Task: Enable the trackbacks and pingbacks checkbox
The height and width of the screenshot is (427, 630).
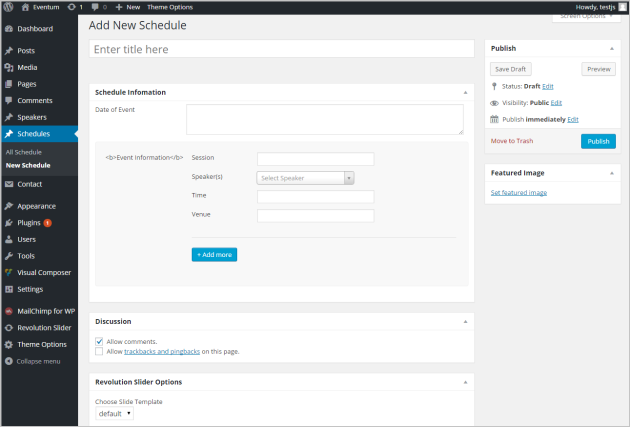Action: 99,351
